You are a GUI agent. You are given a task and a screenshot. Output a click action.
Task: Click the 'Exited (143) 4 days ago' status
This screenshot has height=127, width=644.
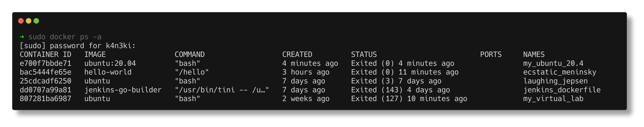coord(401,90)
